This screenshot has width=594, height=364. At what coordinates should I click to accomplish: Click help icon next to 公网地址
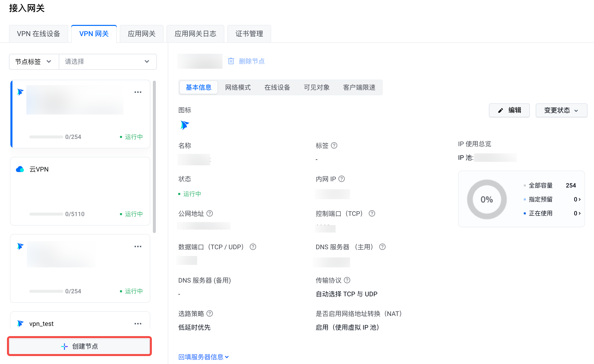point(210,213)
